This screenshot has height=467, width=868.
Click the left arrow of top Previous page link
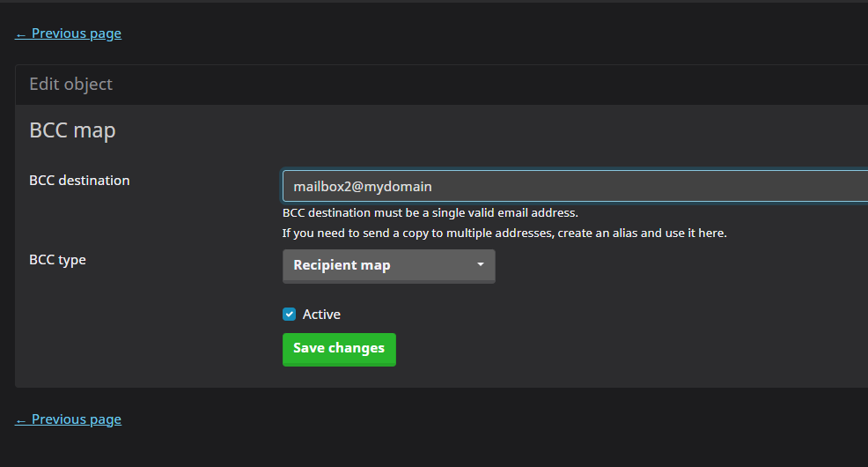21,33
